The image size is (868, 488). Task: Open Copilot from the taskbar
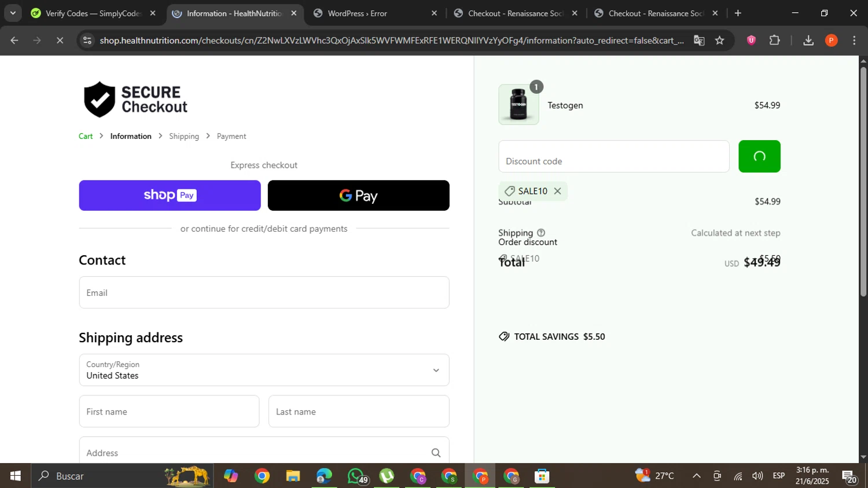[x=231, y=476]
